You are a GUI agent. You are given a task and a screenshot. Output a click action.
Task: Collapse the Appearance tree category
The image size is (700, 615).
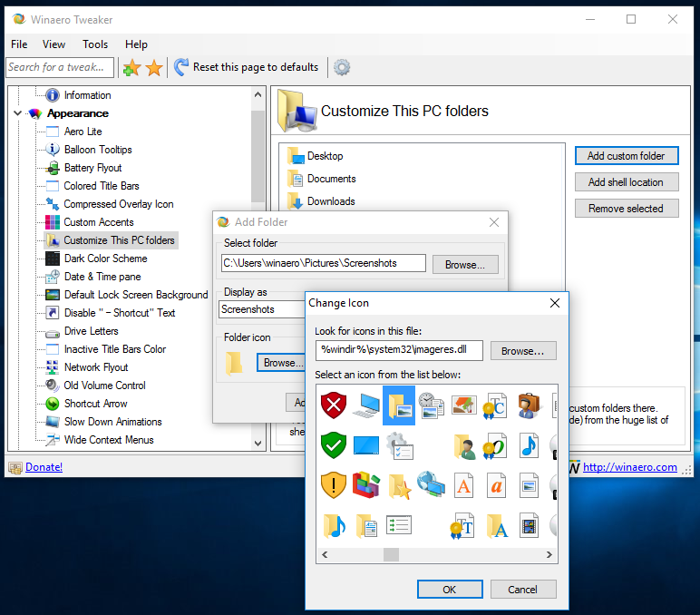17,113
